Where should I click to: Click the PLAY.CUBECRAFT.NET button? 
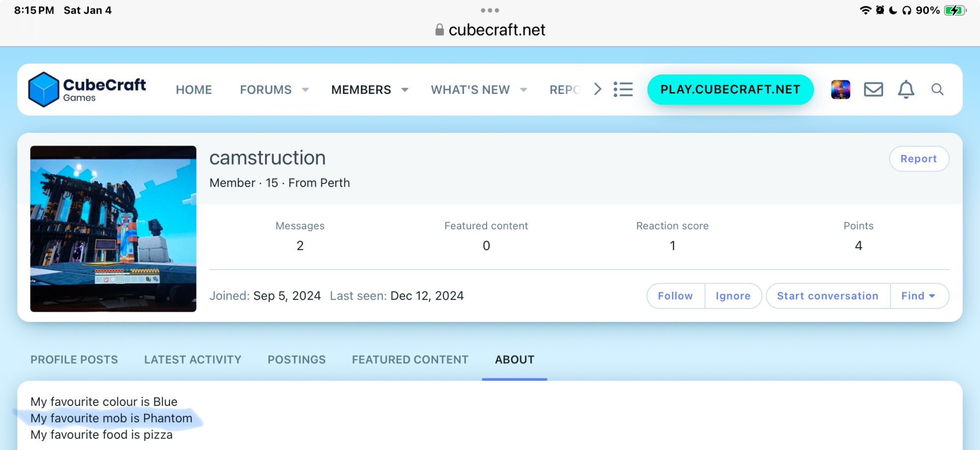coord(730,89)
